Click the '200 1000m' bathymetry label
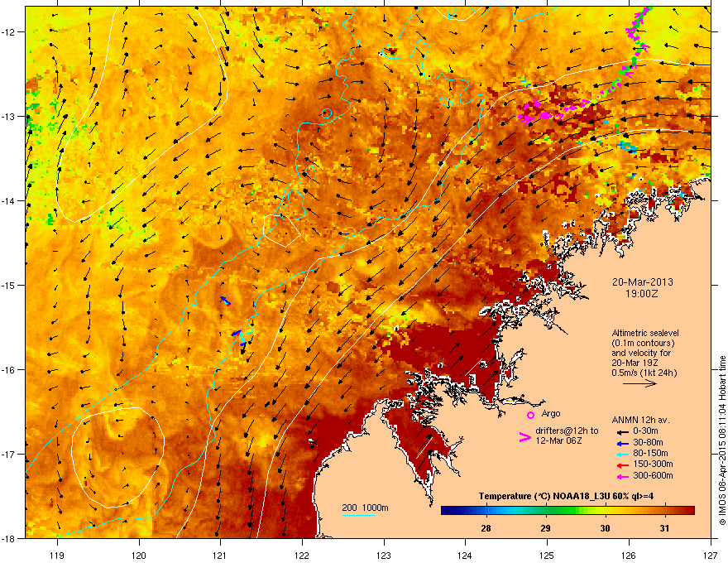The width and height of the screenshot is (728, 563). [x=365, y=508]
